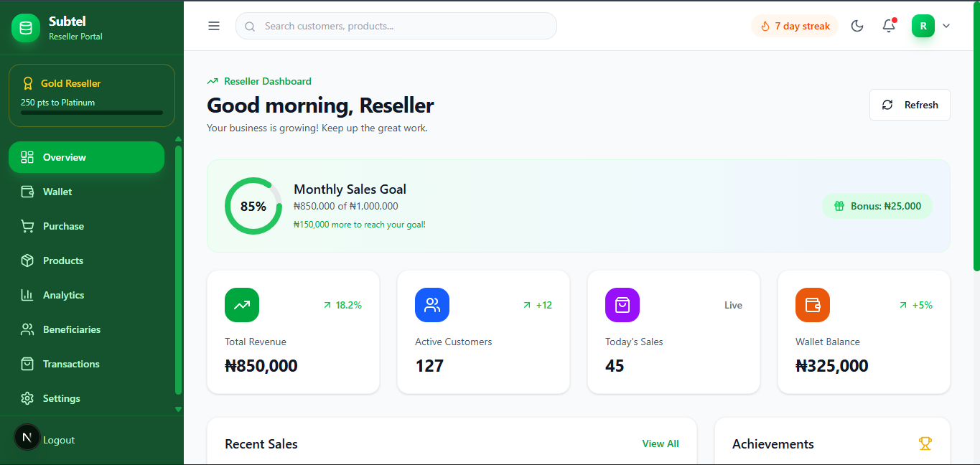Viewport: 980px width, 465px height.
Task: Click the Bonus ₦25,000 badge
Action: click(877, 206)
